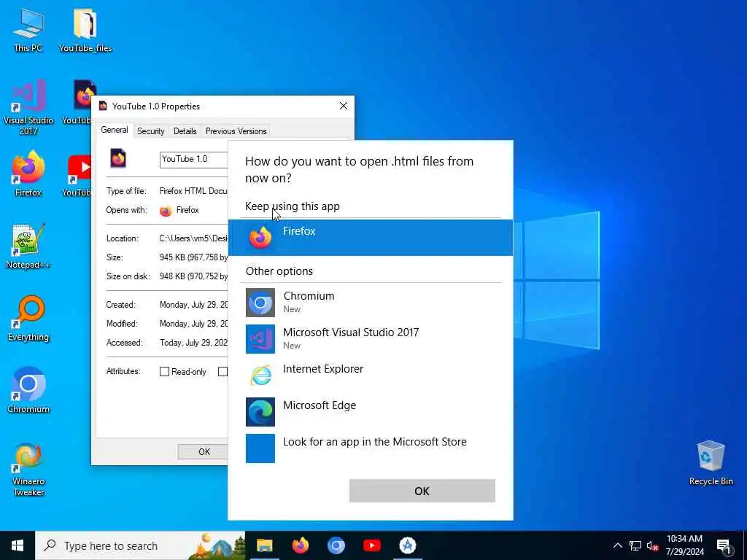747x560 pixels.
Task: Select the red YouTube shortcut on desktop
Action: [79, 174]
